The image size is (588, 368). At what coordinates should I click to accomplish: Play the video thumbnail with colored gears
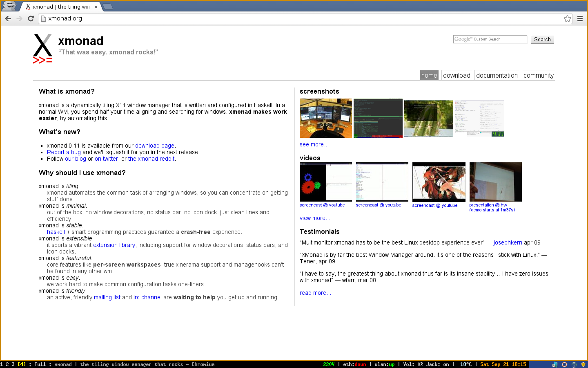pyautogui.click(x=326, y=182)
